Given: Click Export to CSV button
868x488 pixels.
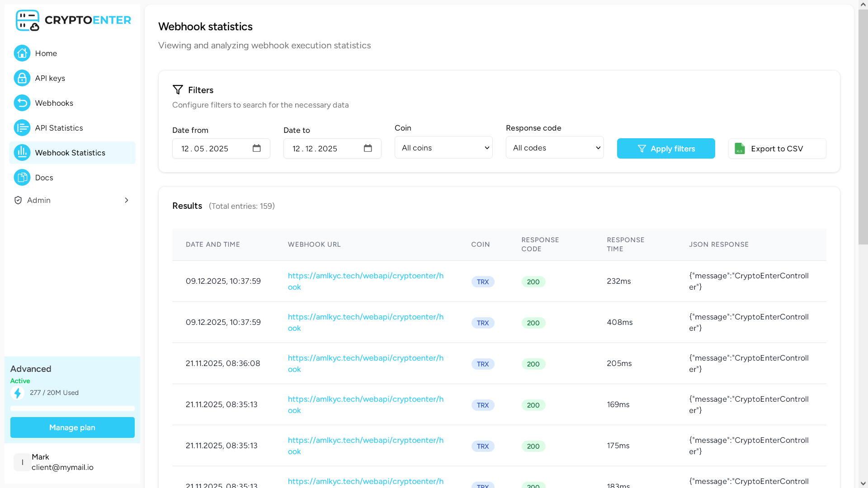Looking at the screenshot, I should [x=777, y=149].
